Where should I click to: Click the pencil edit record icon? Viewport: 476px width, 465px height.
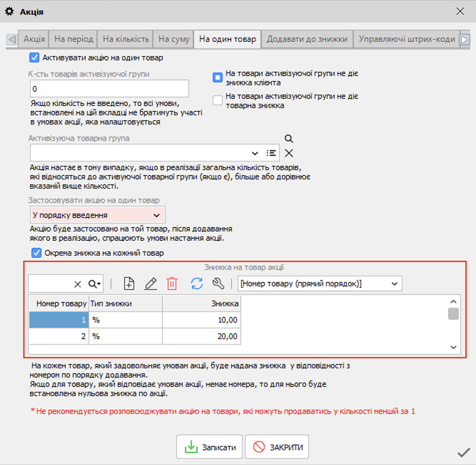pyautogui.click(x=151, y=284)
